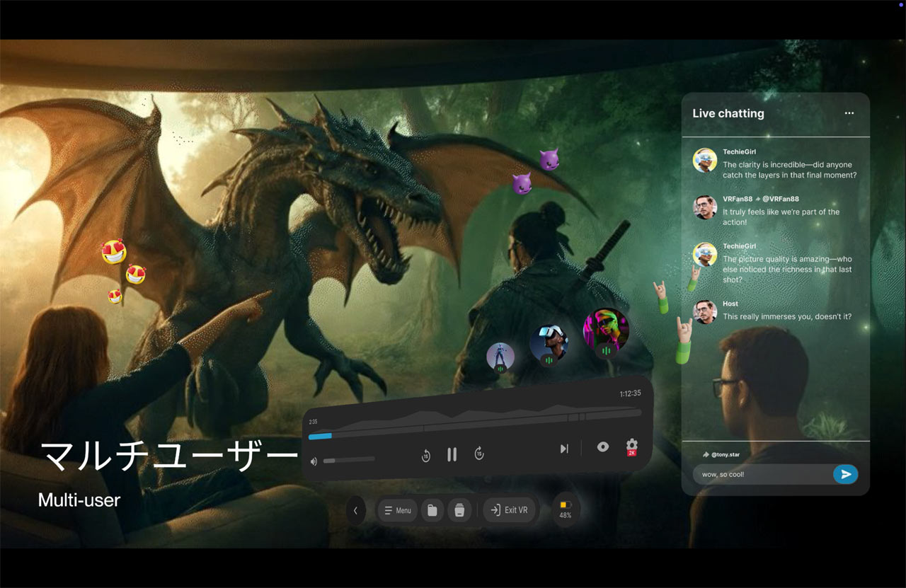The width and height of the screenshot is (906, 588).
Task: Toggle the eye visibility icon
Action: pyautogui.click(x=602, y=446)
